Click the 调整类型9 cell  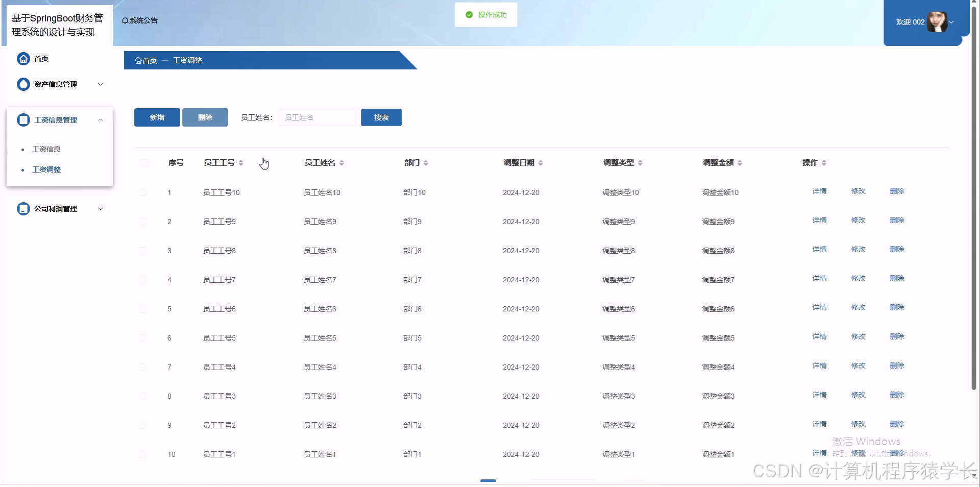(619, 222)
